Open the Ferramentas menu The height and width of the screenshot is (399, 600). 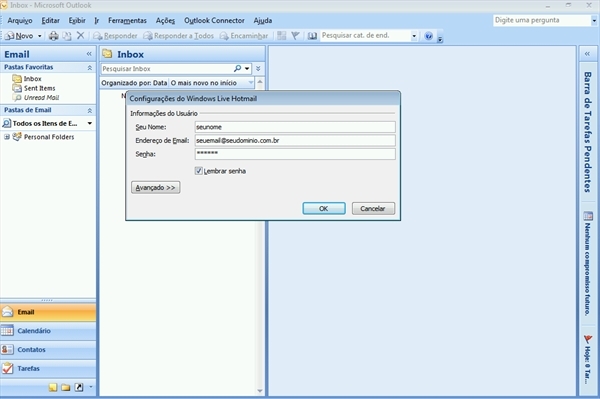point(127,21)
